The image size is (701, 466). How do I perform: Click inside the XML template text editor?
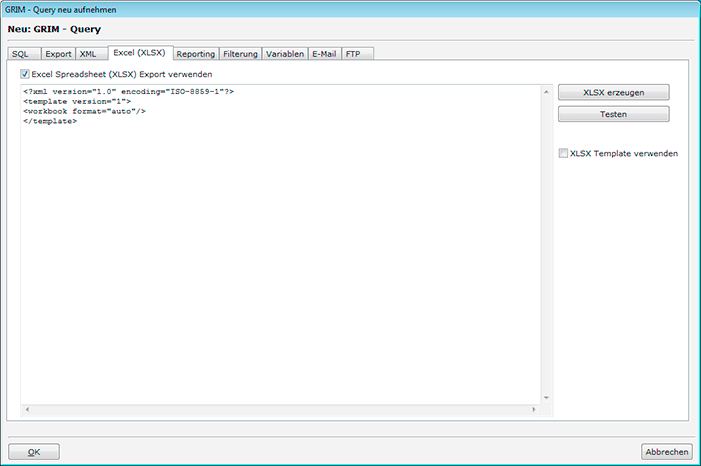(280, 250)
